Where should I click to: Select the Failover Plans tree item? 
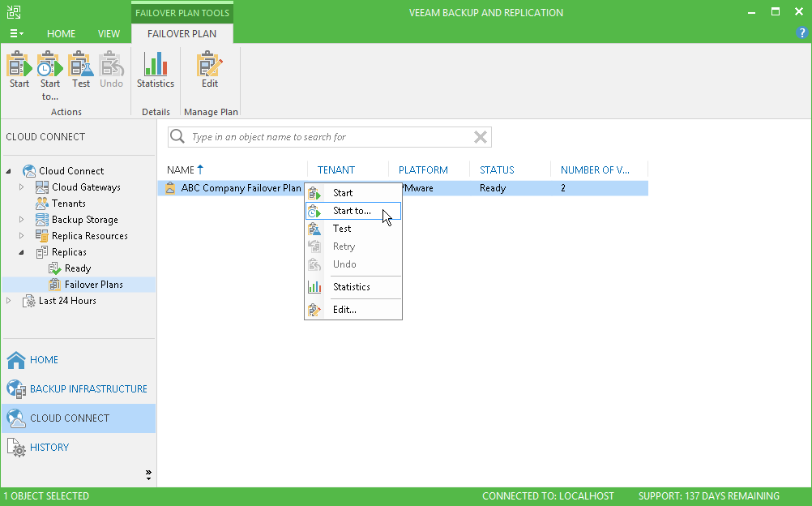[x=94, y=284]
